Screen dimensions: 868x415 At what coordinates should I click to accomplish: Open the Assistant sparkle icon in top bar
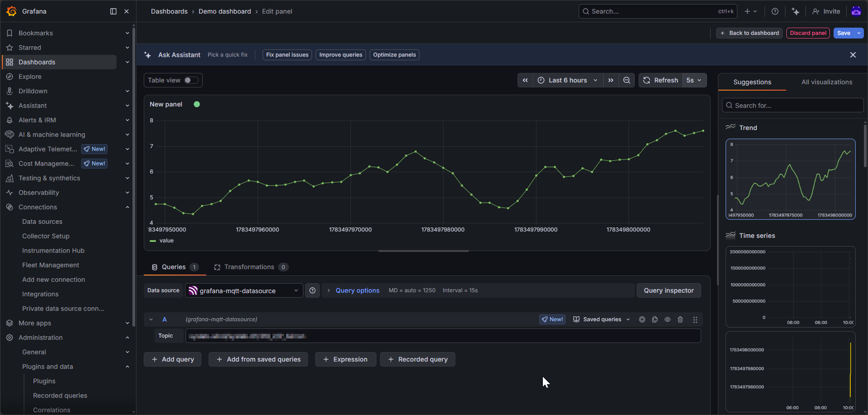[795, 11]
